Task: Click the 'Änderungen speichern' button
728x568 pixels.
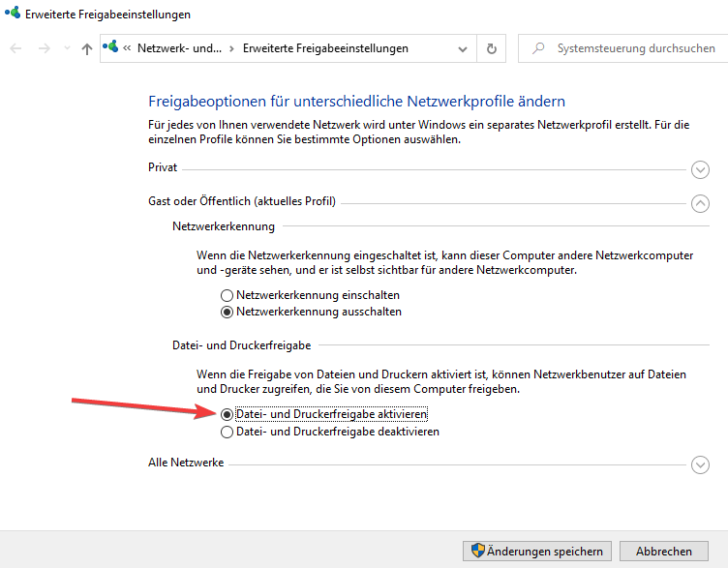Action: (x=537, y=552)
